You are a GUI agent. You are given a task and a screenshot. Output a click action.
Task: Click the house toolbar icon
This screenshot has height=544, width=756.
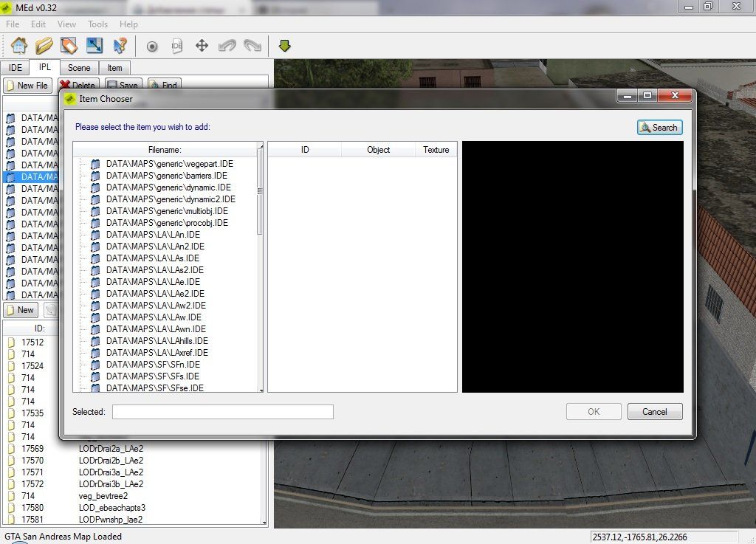(19, 46)
